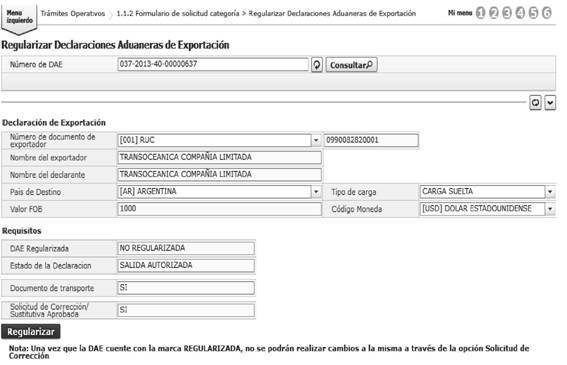This screenshot has width=567, height=365.
Task: Open the Tipo de carga dropdown
Action: coord(550,192)
